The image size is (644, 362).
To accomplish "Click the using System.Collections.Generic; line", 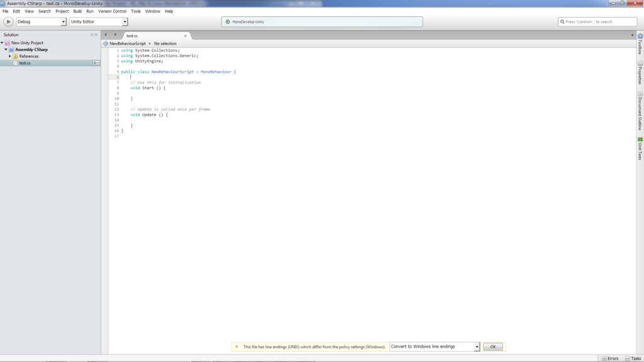I will point(159,56).
